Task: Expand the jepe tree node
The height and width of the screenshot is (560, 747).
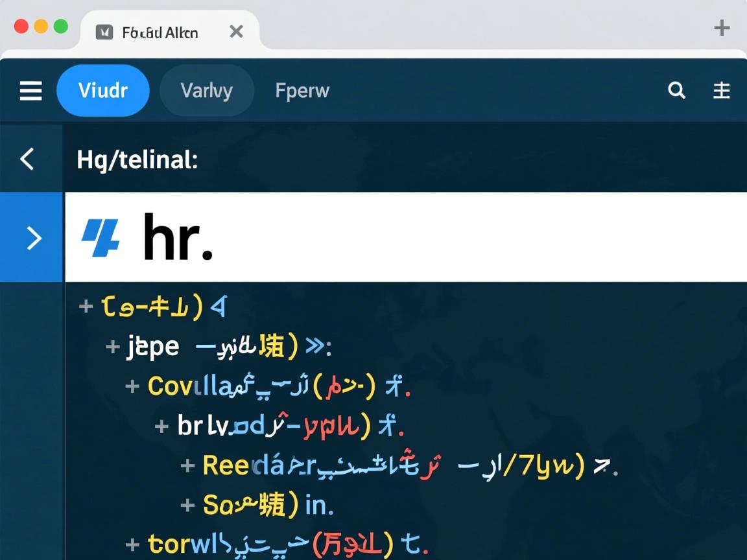Action: click(x=113, y=347)
